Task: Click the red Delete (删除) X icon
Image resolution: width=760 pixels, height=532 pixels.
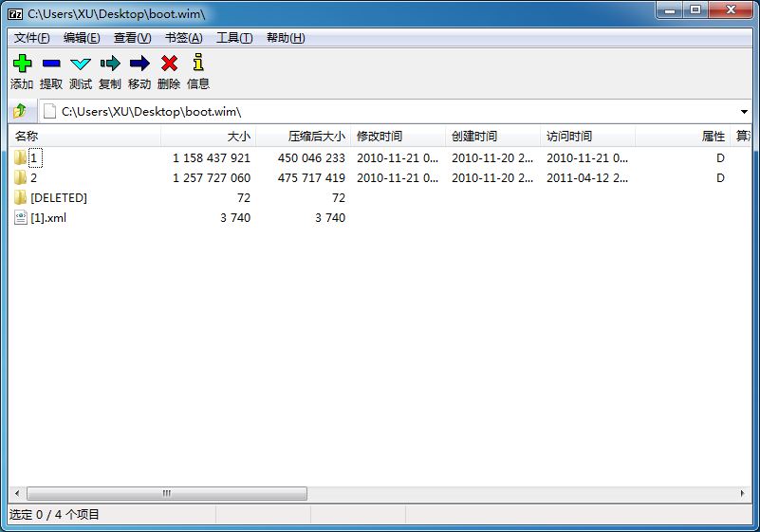Action: (x=169, y=64)
